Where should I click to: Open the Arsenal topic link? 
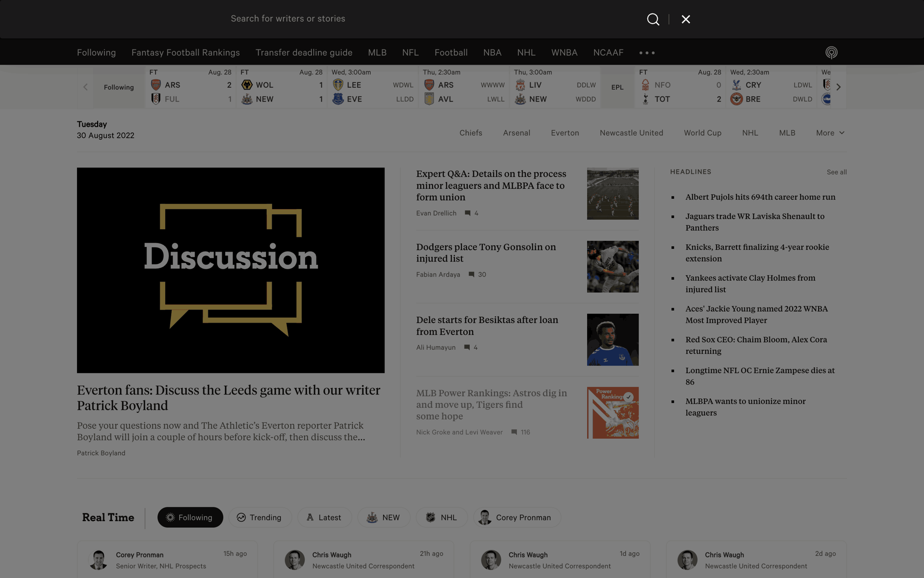click(516, 133)
